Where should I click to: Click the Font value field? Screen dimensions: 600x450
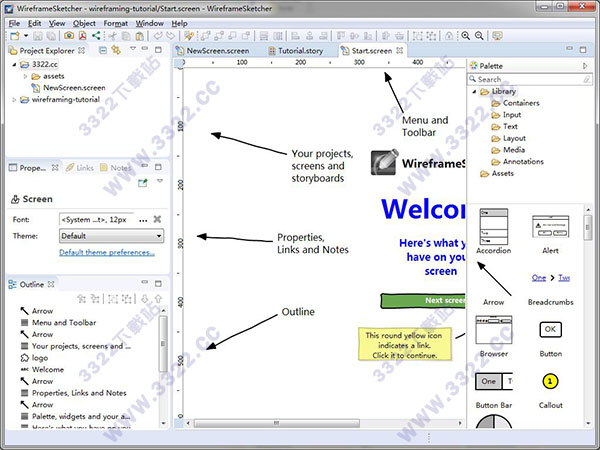96,220
